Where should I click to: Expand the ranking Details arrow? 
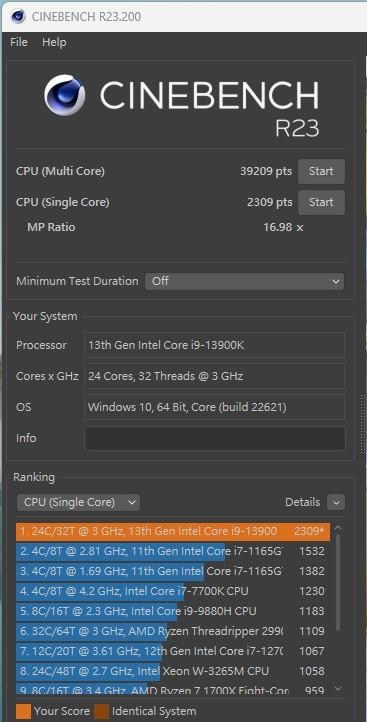[x=336, y=502]
